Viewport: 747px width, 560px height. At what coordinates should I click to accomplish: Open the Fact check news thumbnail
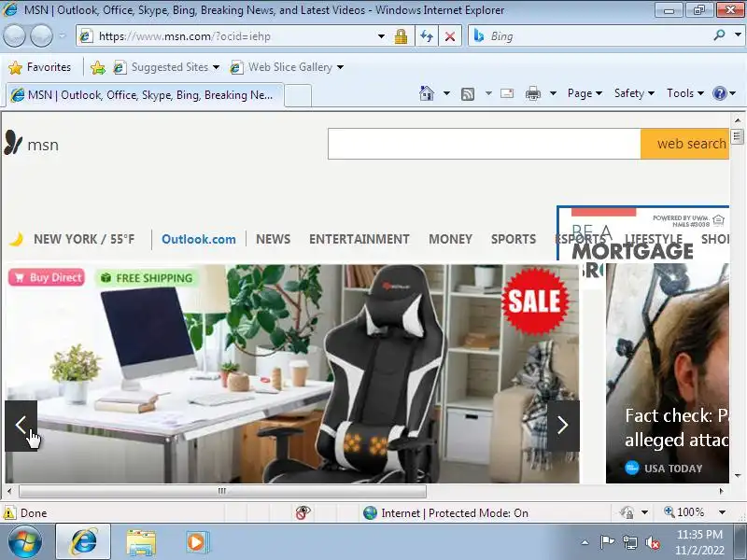pos(668,374)
